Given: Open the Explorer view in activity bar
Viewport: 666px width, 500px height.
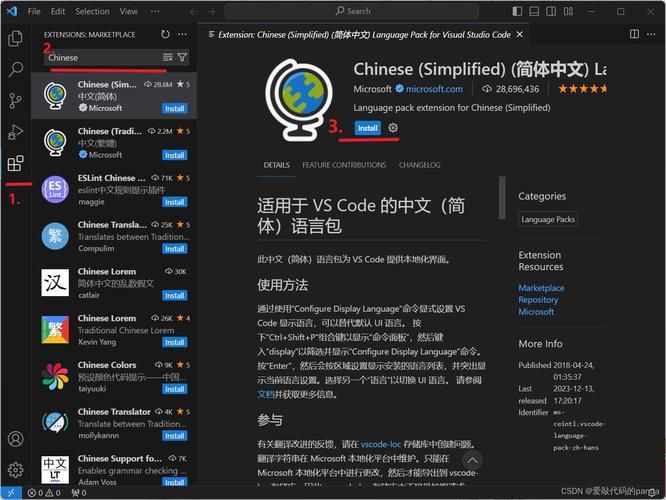Looking at the screenshot, I should (16, 38).
